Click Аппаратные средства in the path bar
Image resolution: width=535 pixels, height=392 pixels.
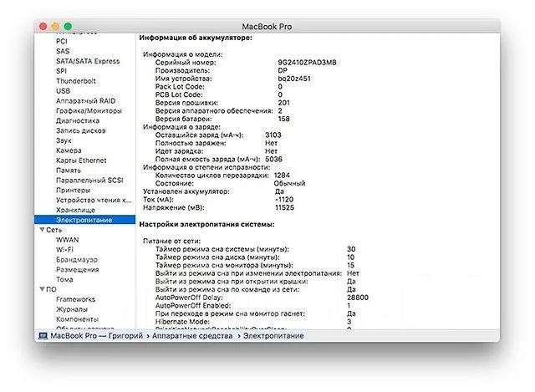coord(192,336)
